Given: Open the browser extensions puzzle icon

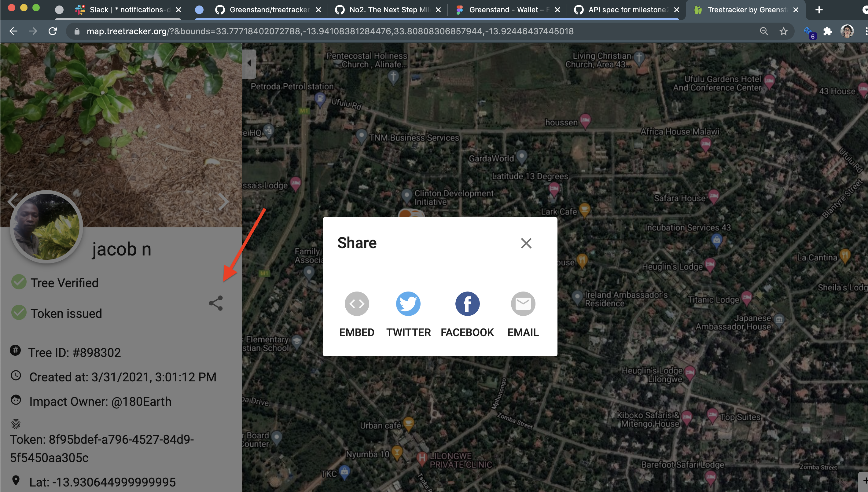Looking at the screenshot, I should click(x=827, y=31).
